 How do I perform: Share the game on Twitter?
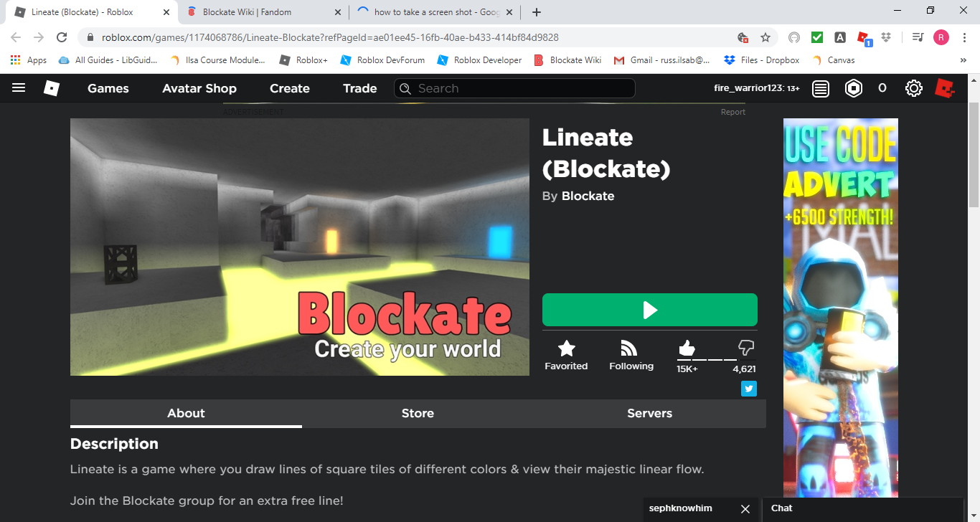click(x=749, y=389)
